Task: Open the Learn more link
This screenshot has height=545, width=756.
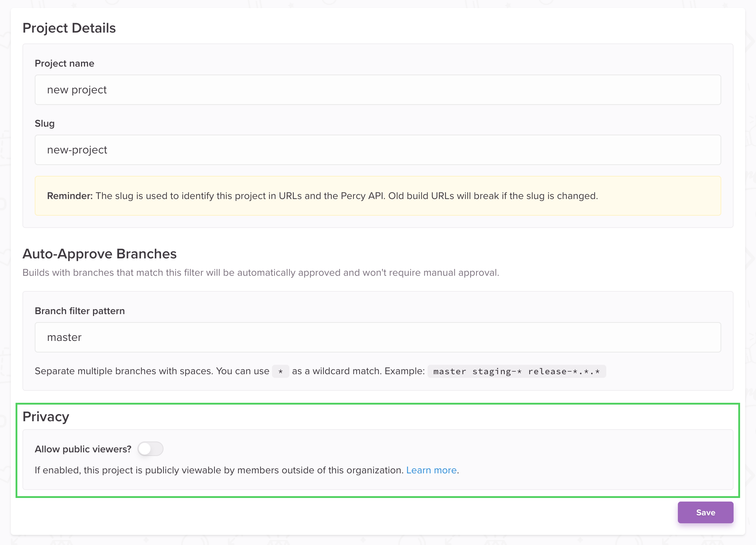Action: pyautogui.click(x=431, y=470)
